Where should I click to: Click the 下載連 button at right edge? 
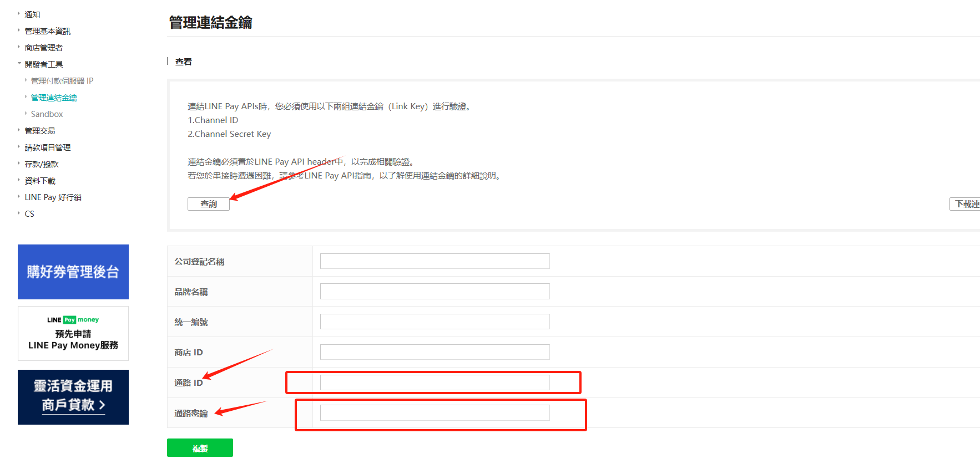click(x=965, y=204)
